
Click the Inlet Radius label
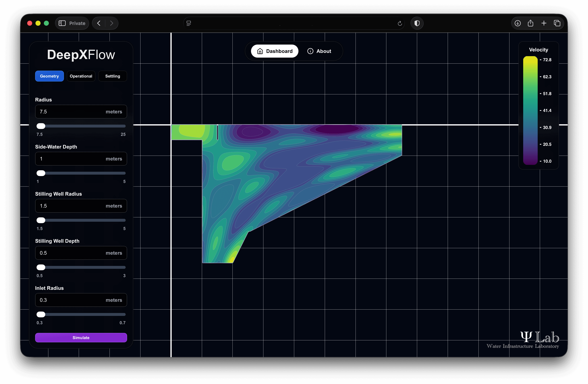tap(49, 288)
